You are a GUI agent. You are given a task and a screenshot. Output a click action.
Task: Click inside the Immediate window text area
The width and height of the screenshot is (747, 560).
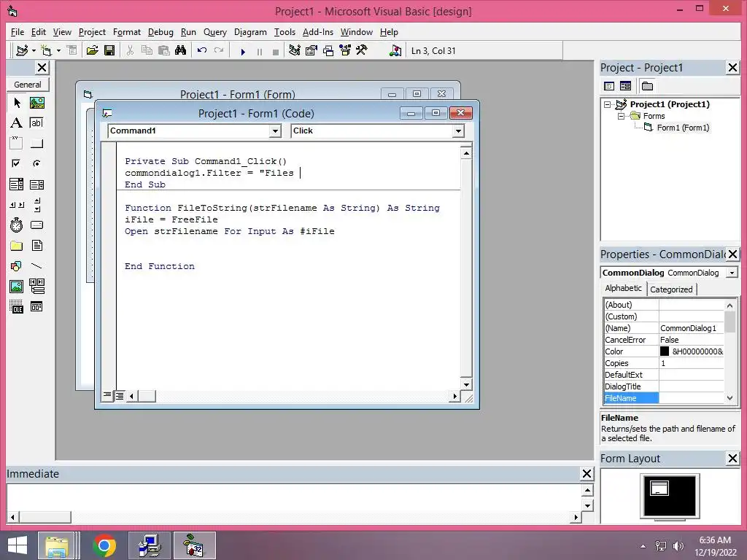293,497
